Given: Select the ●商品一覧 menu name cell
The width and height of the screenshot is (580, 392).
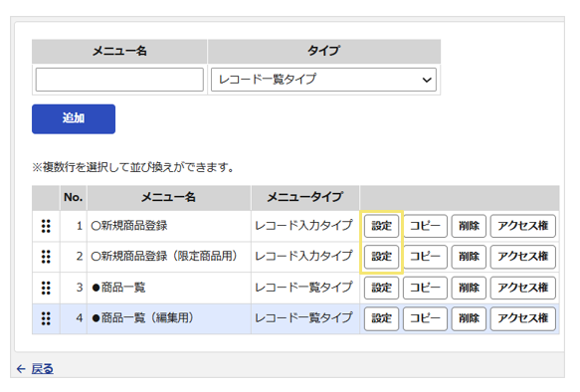Looking at the screenshot, I should 169,288.
